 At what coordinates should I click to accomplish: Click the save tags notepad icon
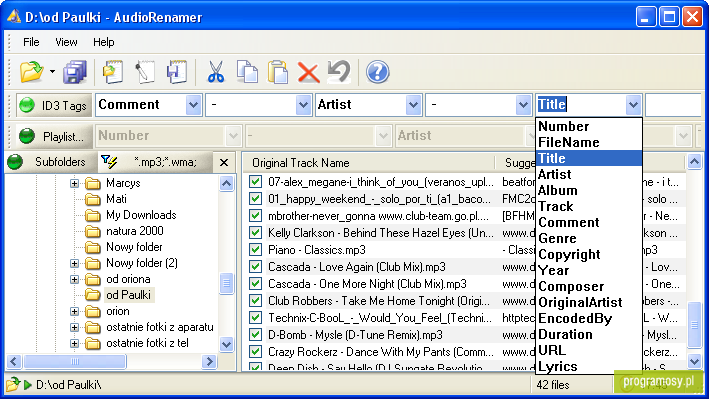coord(177,72)
